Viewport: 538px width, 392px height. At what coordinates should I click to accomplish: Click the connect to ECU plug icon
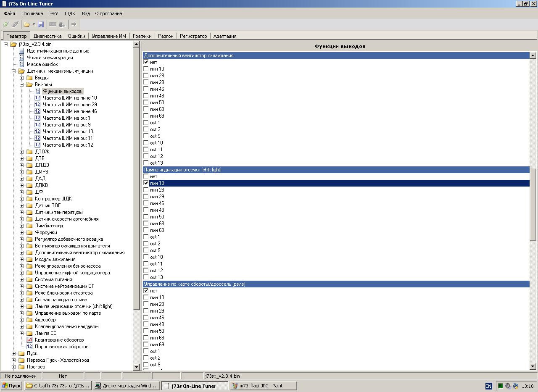click(x=6, y=24)
